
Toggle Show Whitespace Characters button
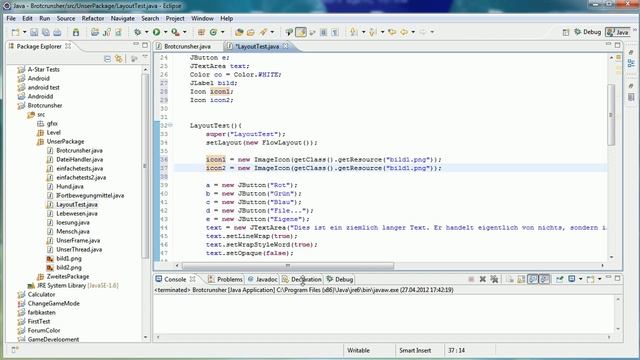point(335,32)
